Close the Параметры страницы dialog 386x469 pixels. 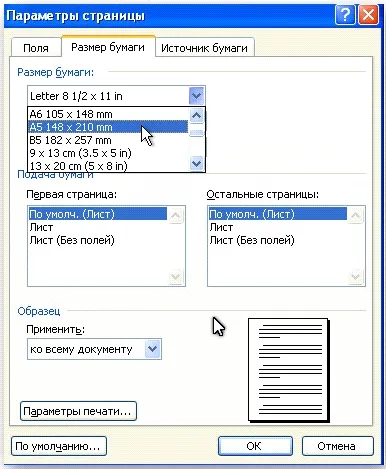click(x=368, y=15)
